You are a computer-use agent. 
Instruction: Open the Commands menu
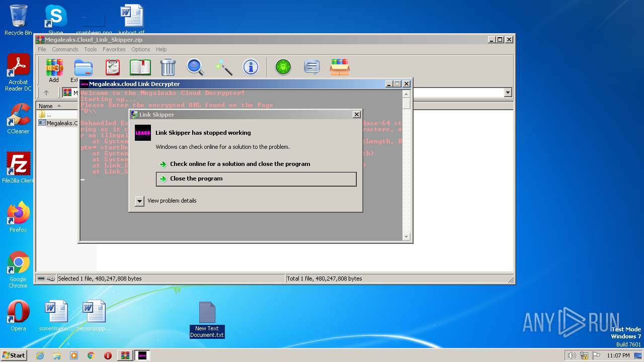(x=65, y=49)
